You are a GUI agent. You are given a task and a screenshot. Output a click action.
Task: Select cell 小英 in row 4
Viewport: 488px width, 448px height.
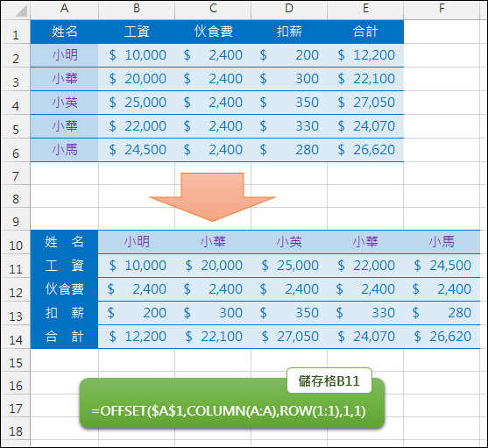click(x=65, y=103)
